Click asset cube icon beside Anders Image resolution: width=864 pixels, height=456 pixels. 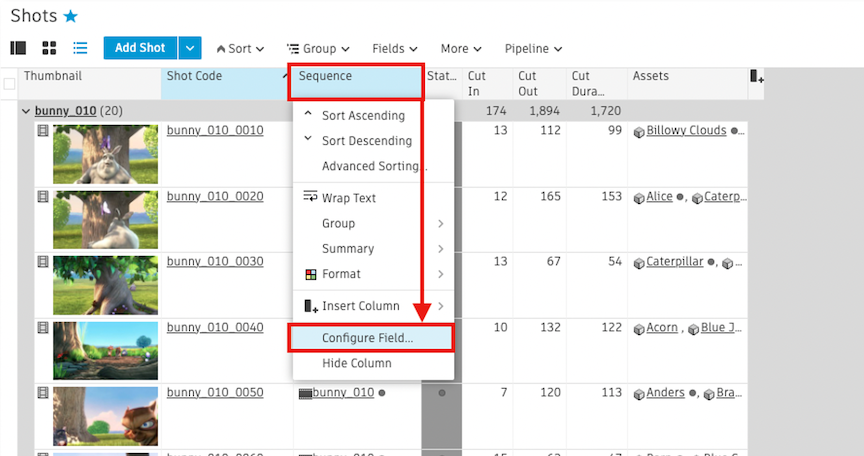pos(639,394)
